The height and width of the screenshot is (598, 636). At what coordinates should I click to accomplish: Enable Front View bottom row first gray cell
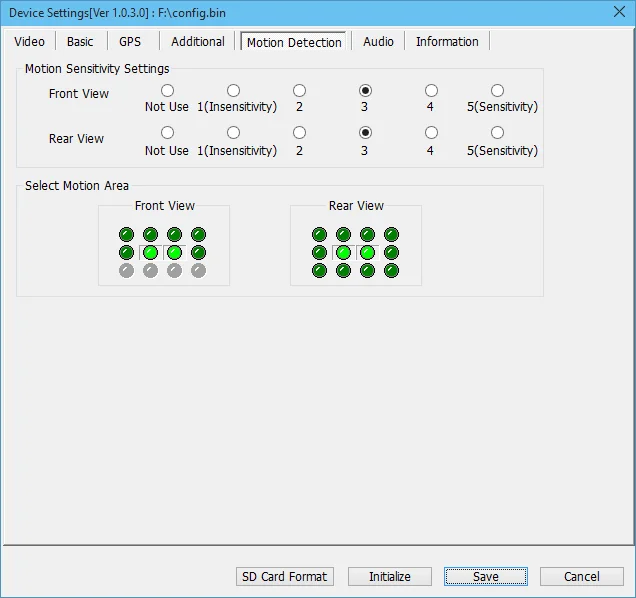click(127, 271)
